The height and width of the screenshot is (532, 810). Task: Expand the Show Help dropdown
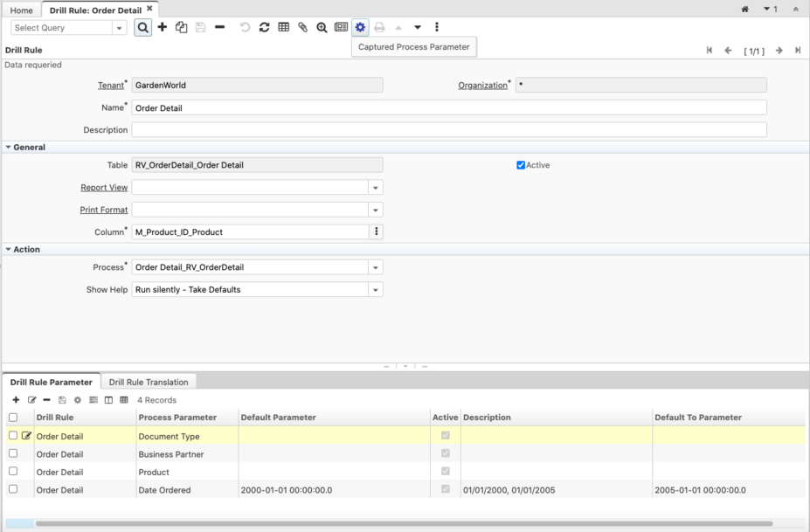click(375, 290)
